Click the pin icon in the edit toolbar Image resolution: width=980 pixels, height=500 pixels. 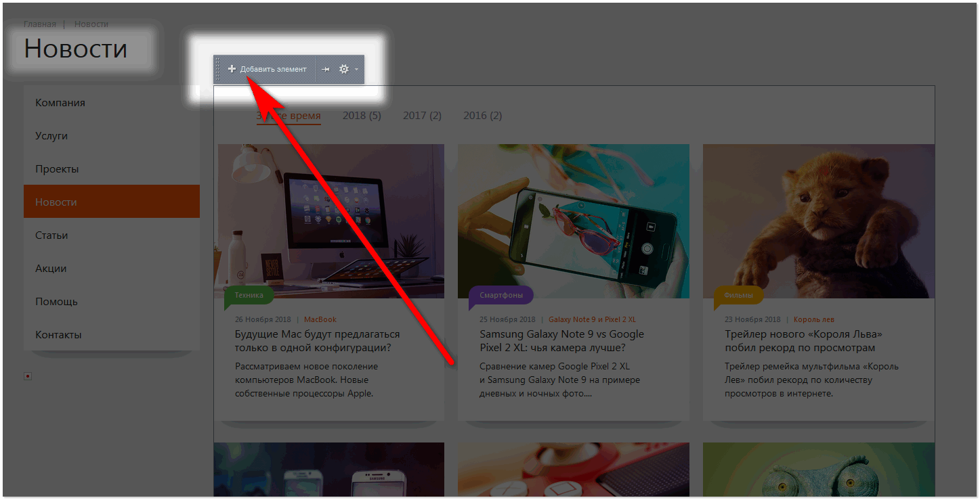[326, 69]
